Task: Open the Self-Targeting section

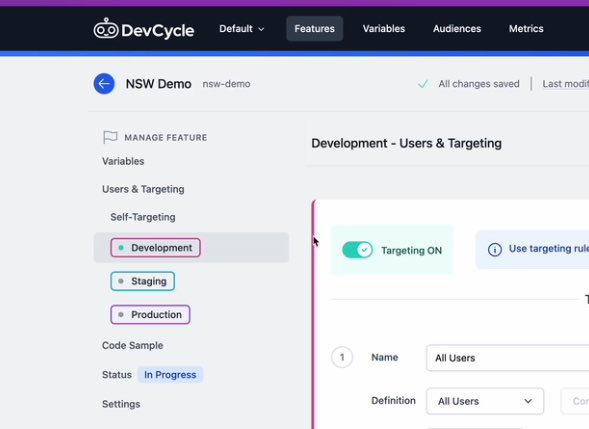Action: [143, 217]
